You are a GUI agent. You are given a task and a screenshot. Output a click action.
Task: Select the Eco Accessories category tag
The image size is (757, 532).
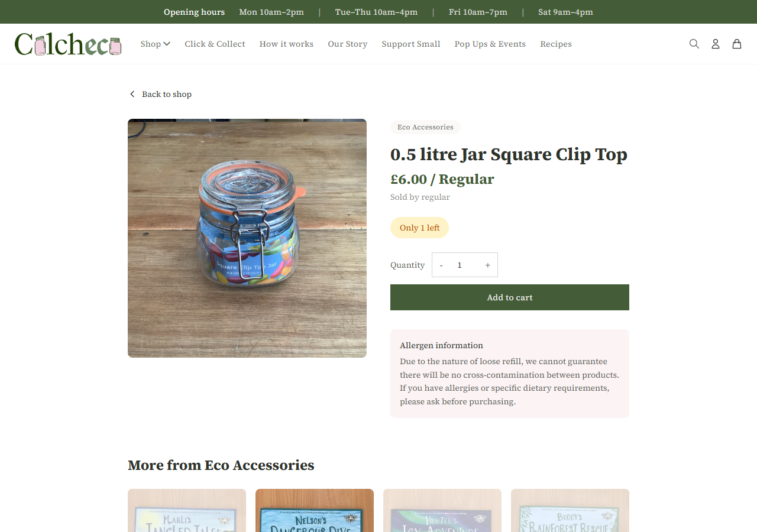click(425, 127)
